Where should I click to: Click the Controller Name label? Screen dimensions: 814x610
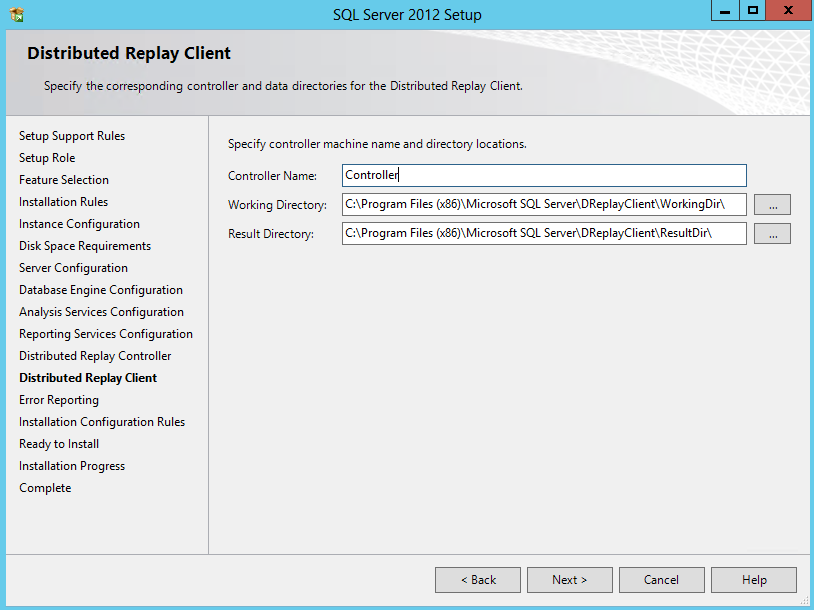coord(272,176)
